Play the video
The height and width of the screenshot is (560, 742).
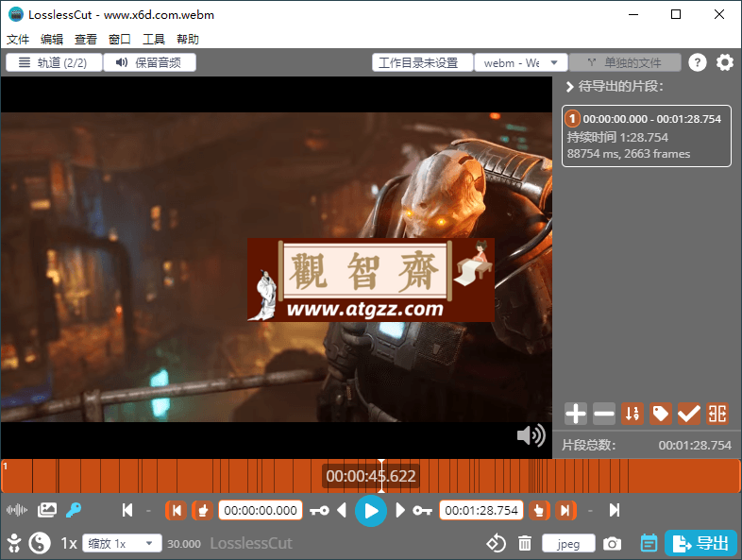[x=370, y=511]
